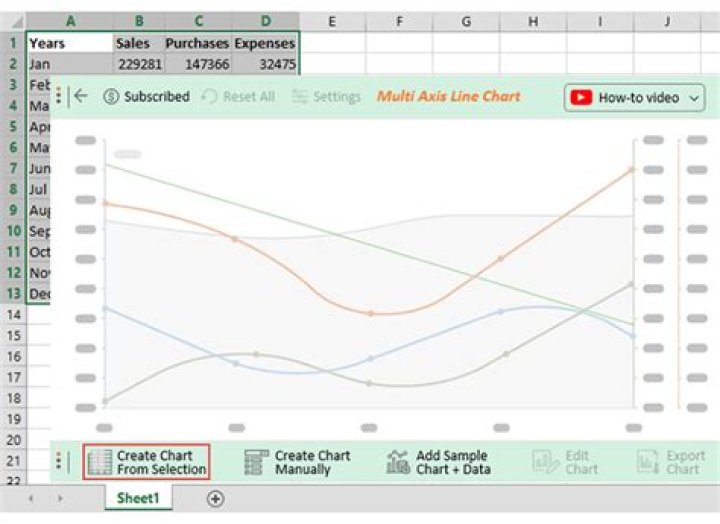This screenshot has width=720, height=524.
Task: Click the Create Chart Manually icon
Action: 256,462
